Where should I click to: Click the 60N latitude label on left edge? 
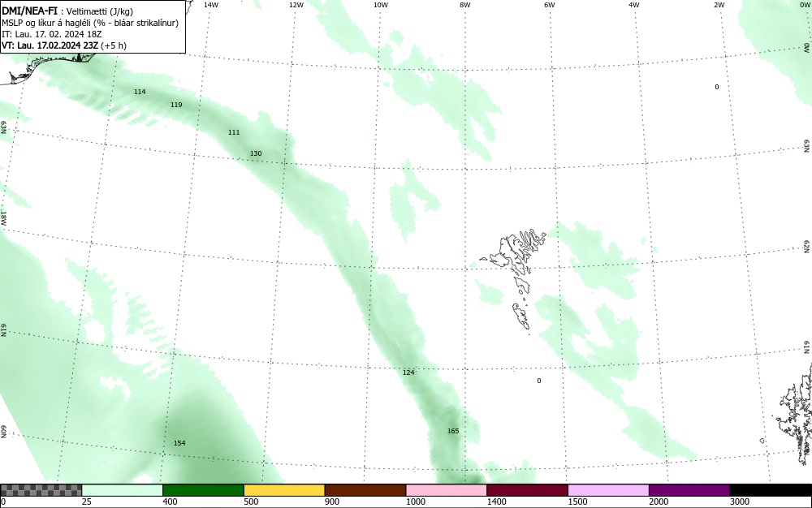[3, 432]
